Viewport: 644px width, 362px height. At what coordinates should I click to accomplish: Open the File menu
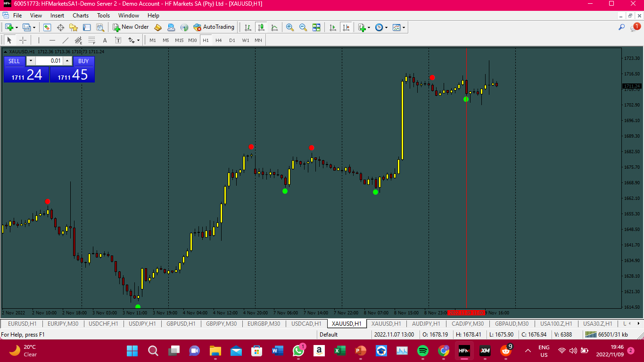tap(17, 16)
